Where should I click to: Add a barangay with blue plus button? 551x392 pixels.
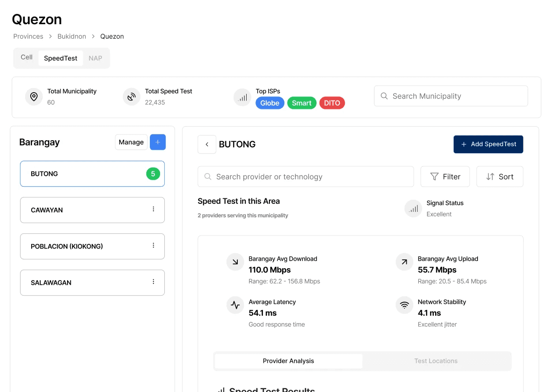[x=158, y=142]
